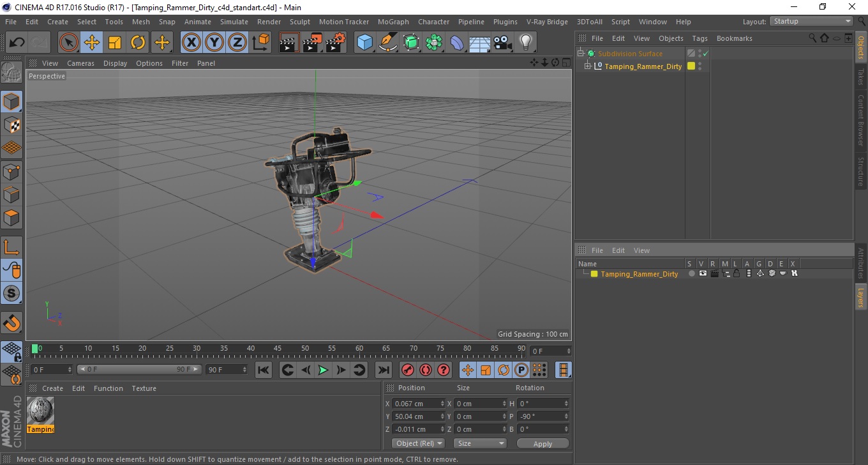868x465 pixels.
Task: Open the Content Browser side tab
Action: (861, 121)
